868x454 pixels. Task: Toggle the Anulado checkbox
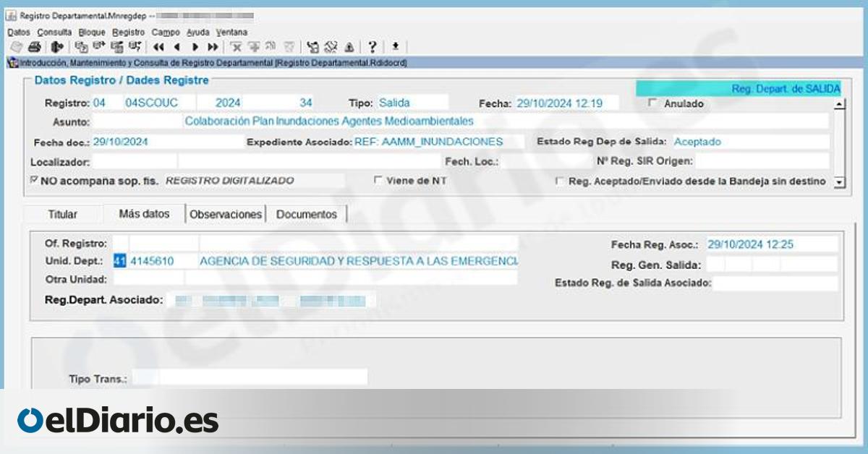pyautogui.click(x=653, y=103)
